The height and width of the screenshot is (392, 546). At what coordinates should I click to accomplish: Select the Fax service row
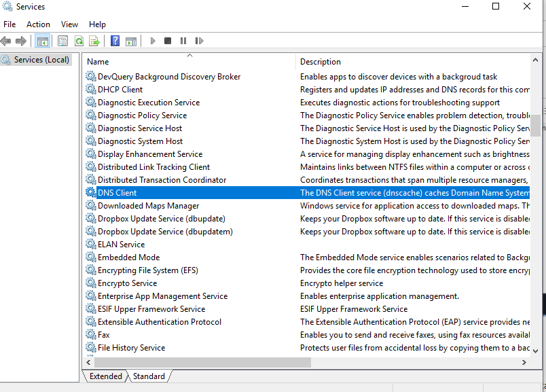103,335
